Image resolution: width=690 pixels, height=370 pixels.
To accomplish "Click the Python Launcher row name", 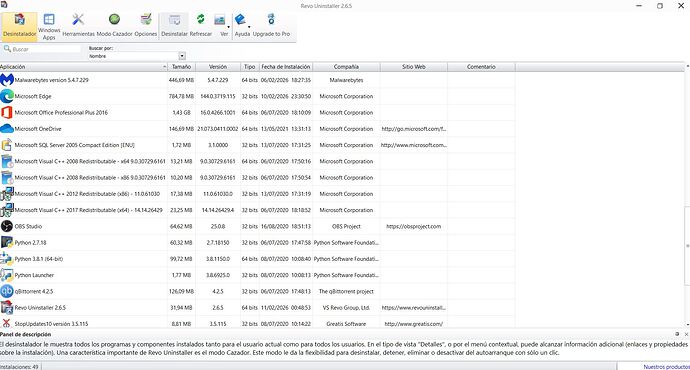I will pyautogui.click(x=34, y=275).
